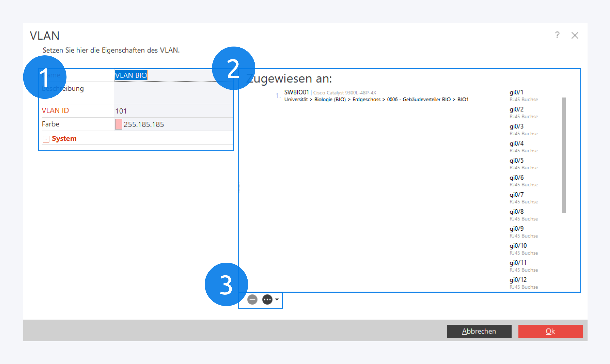
Task: Click the black three-dots more options icon
Action: (x=267, y=300)
